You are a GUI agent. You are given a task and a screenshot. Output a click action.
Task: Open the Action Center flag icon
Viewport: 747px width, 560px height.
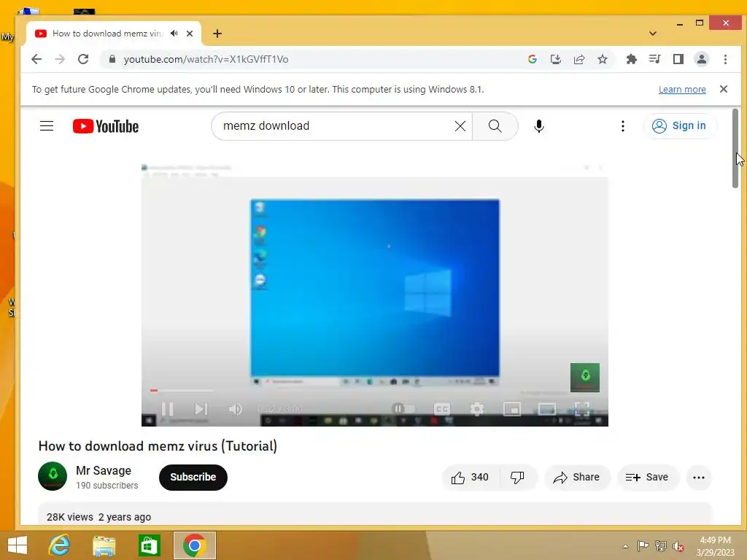click(643, 545)
